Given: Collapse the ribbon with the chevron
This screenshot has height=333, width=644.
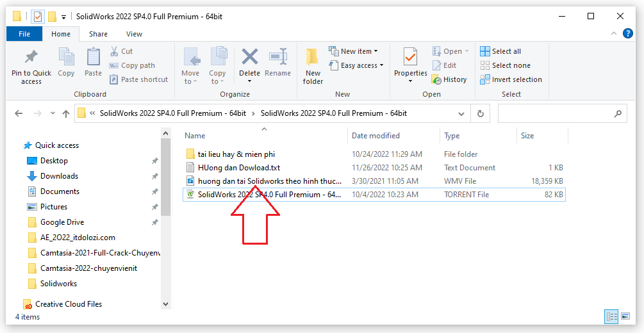Looking at the screenshot, I should pyautogui.click(x=614, y=34).
